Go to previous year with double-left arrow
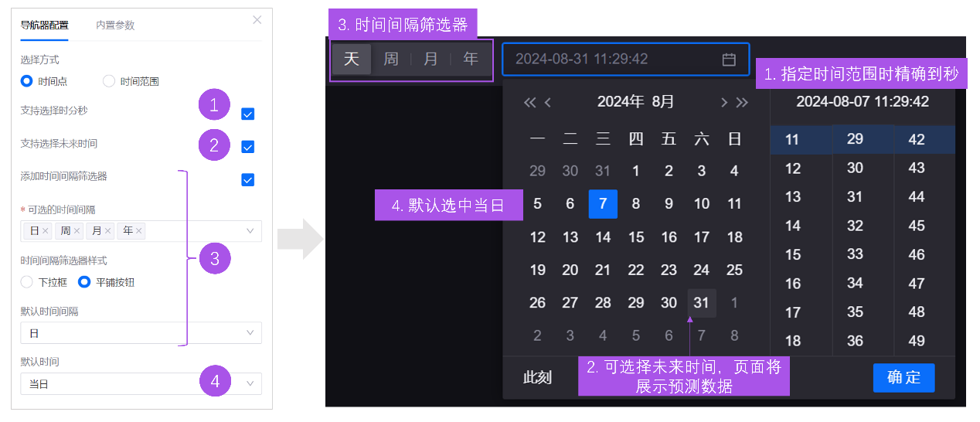The image size is (980, 422). click(529, 102)
